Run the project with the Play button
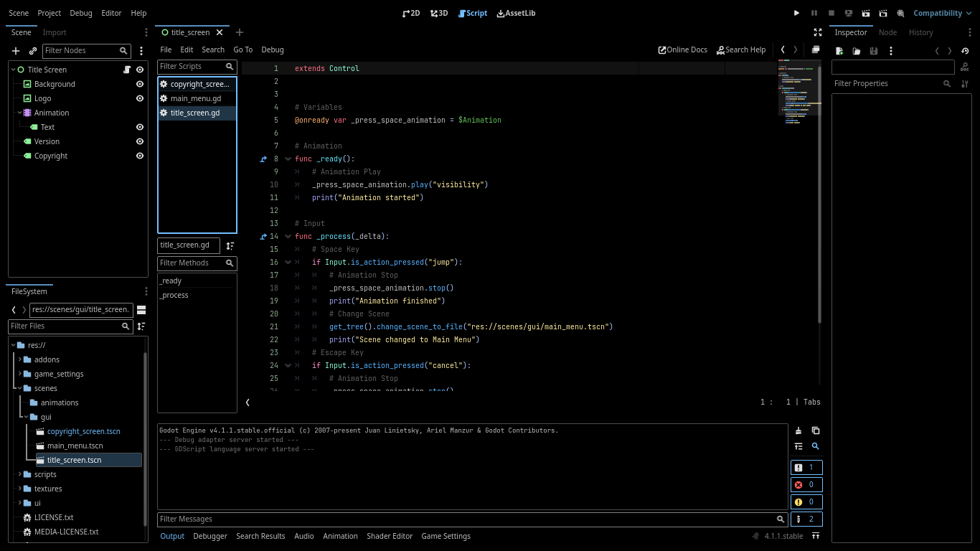This screenshot has height=551, width=980. click(796, 12)
